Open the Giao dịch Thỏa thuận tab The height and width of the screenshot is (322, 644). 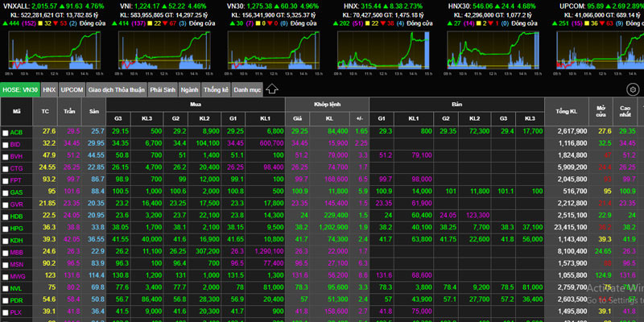(116, 89)
